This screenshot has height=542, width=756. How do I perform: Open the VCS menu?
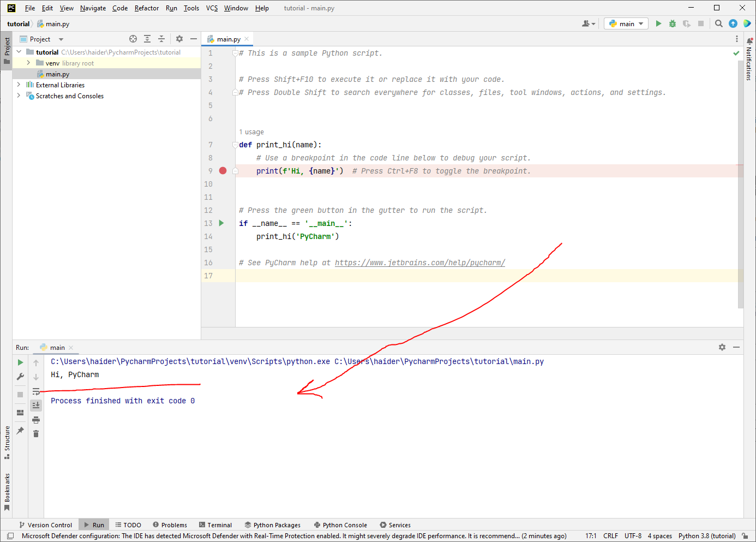pyautogui.click(x=212, y=8)
